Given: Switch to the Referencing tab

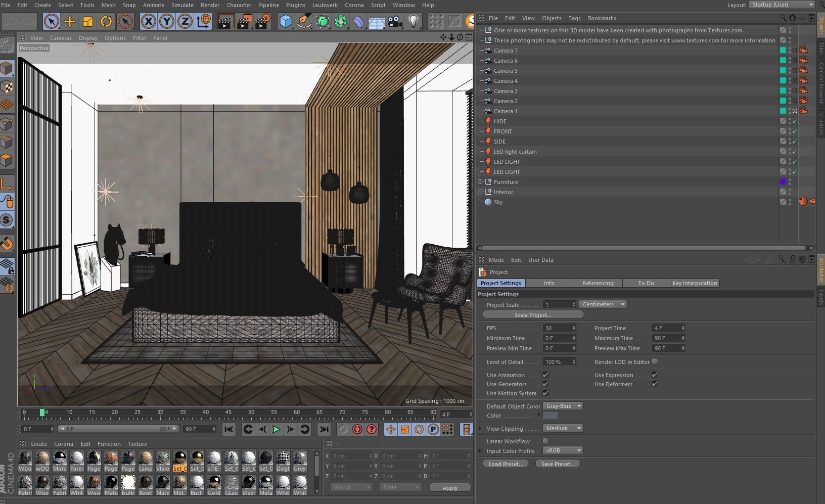Looking at the screenshot, I should click(598, 283).
